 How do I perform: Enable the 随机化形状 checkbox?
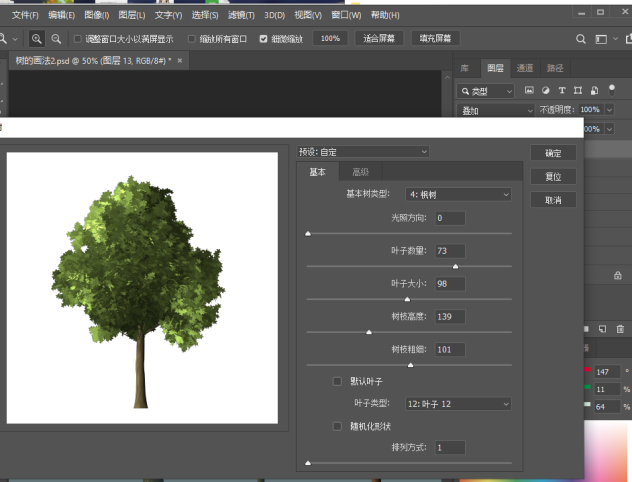click(337, 425)
